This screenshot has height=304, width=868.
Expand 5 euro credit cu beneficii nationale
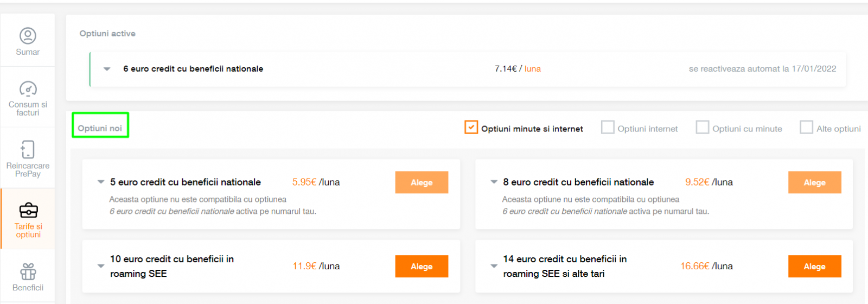click(101, 182)
